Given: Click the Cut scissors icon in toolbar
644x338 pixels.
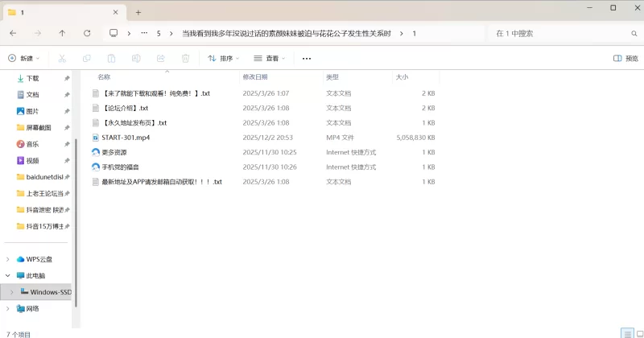Looking at the screenshot, I should [x=63, y=58].
